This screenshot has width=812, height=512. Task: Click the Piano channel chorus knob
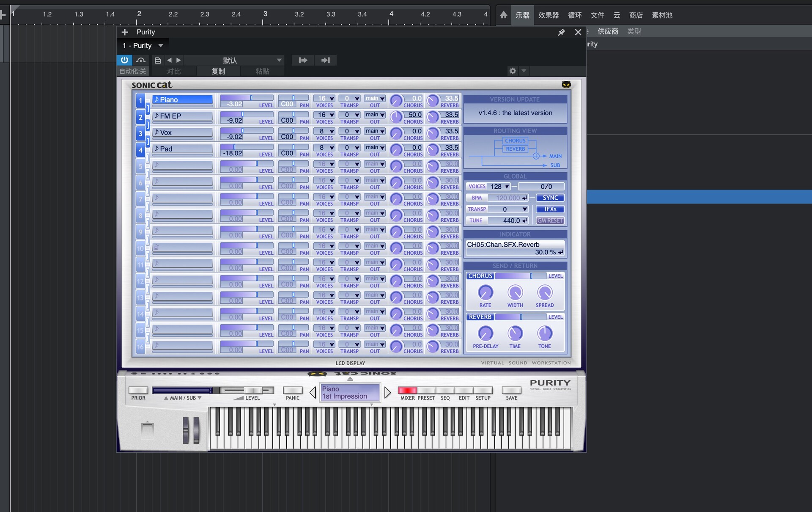[x=396, y=101]
